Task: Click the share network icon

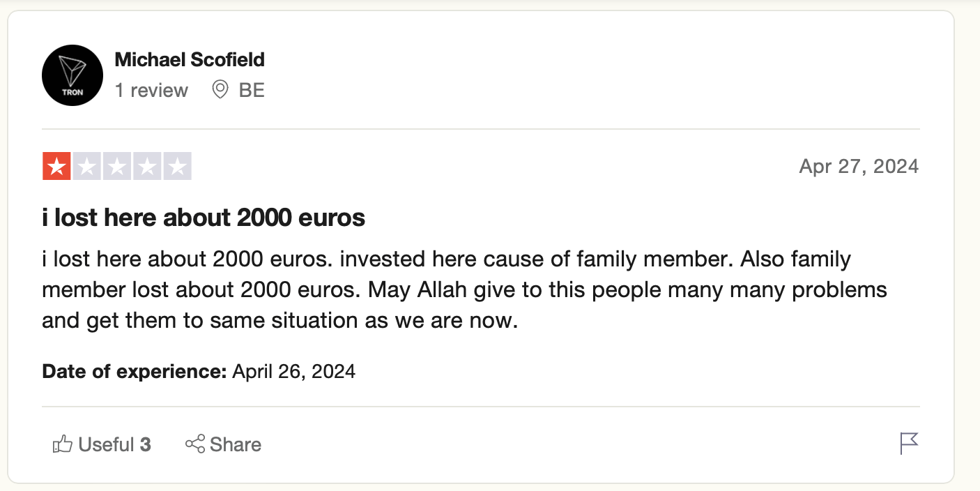Action: click(x=195, y=444)
